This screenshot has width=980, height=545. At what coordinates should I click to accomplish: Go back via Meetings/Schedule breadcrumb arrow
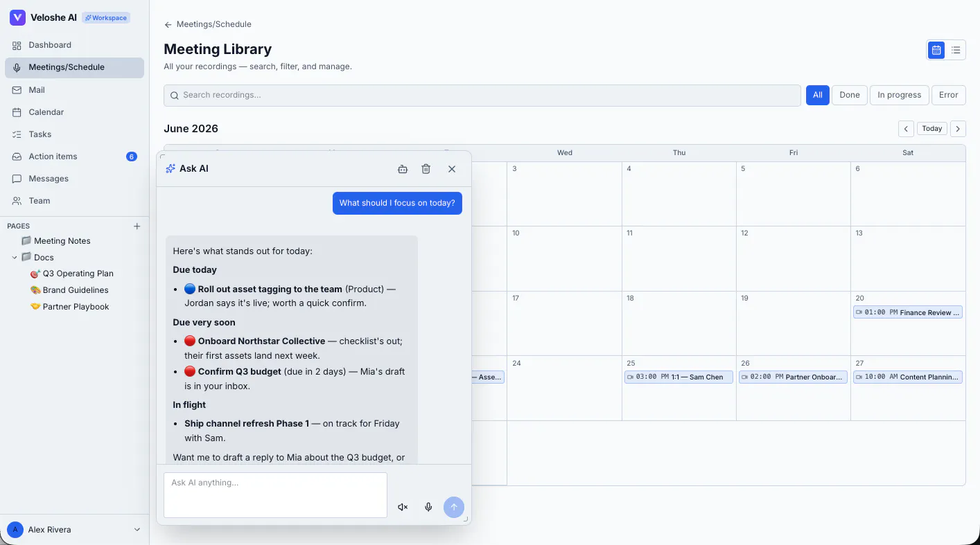[x=168, y=25]
